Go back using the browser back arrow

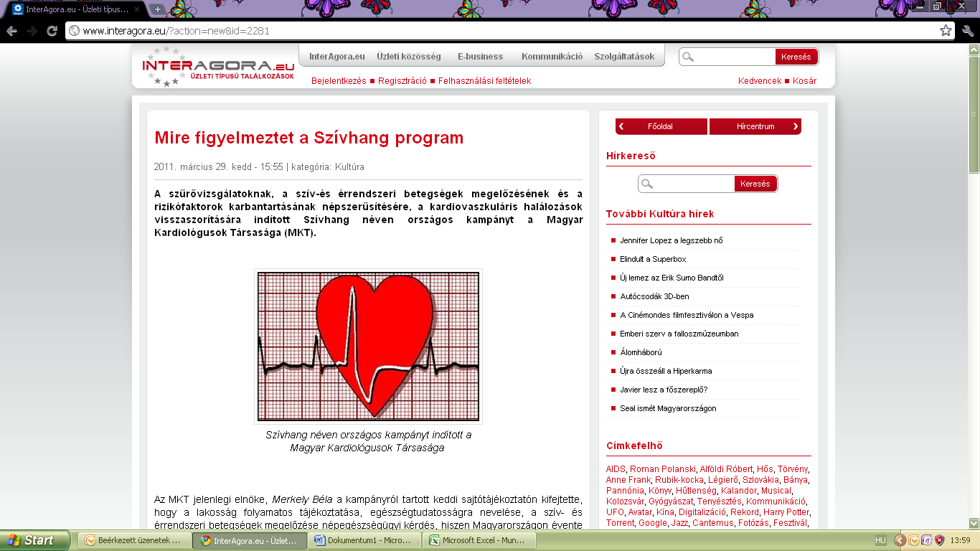tap(12, 31)
